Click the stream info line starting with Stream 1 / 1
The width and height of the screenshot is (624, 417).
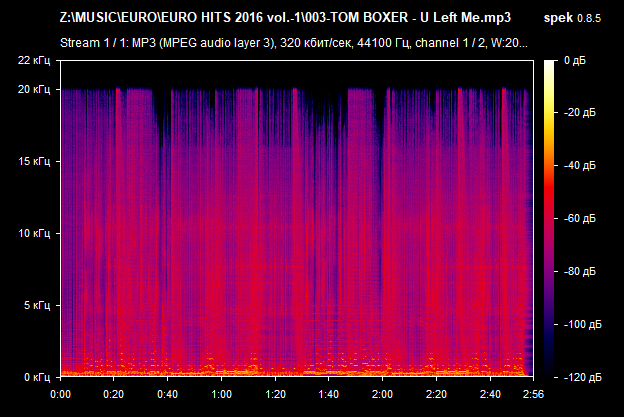pos(294,43)
